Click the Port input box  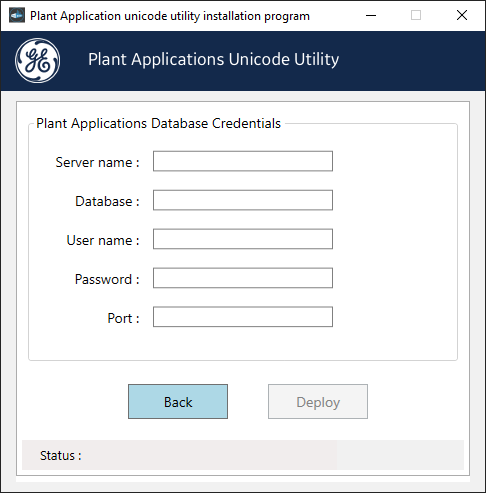click(x=243, y=317)
